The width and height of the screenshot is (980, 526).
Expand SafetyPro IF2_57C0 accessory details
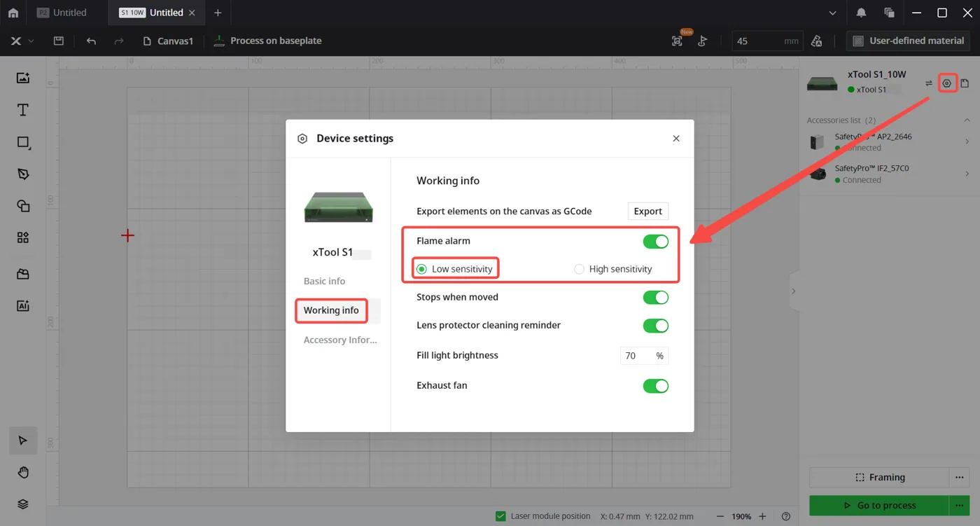pos(967,174)
